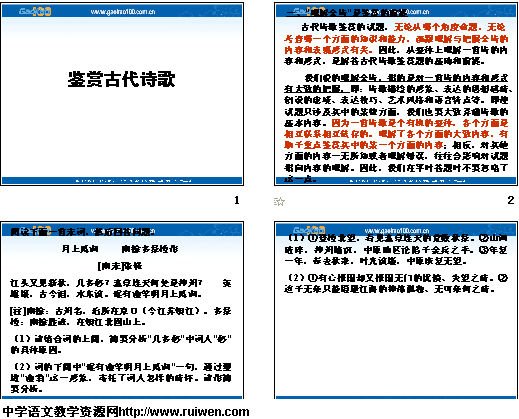Select slide 4 thumbnail with answers
The image size is (519, 419).
[x=396, y=310]
